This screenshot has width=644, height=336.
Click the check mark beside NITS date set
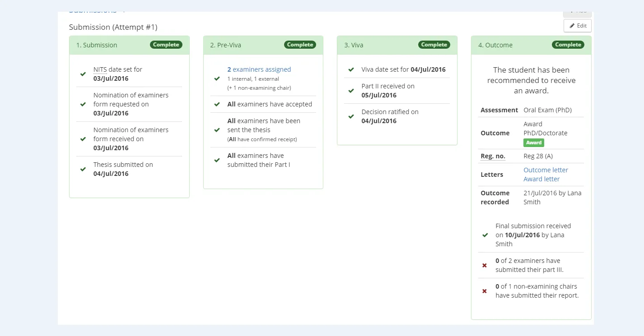tap(83, 74)
